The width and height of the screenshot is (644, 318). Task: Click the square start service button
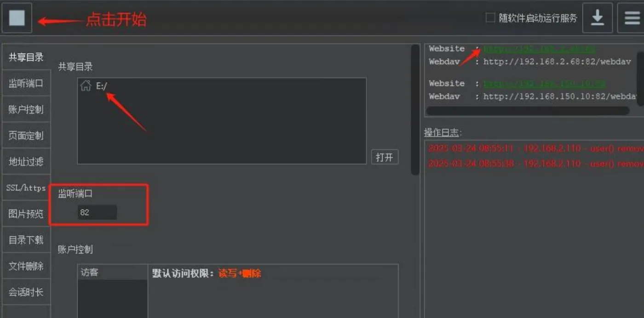coord(17,18)
